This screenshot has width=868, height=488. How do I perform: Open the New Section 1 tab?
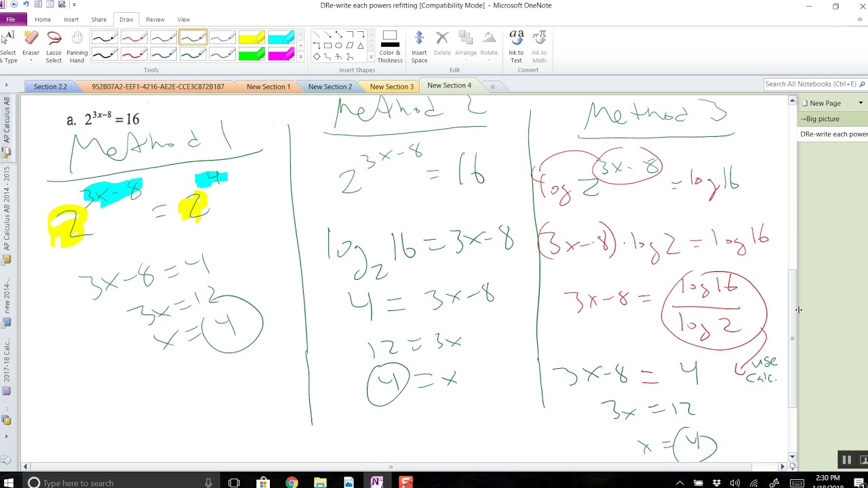pos(269,86)
